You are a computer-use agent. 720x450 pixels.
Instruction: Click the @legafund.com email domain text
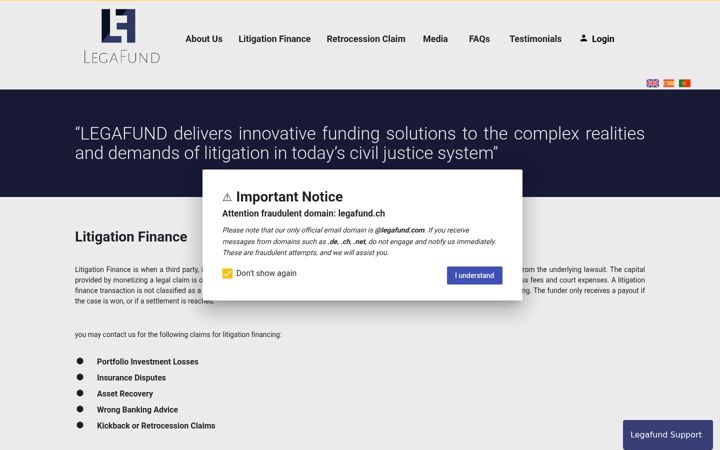point(399,230)
